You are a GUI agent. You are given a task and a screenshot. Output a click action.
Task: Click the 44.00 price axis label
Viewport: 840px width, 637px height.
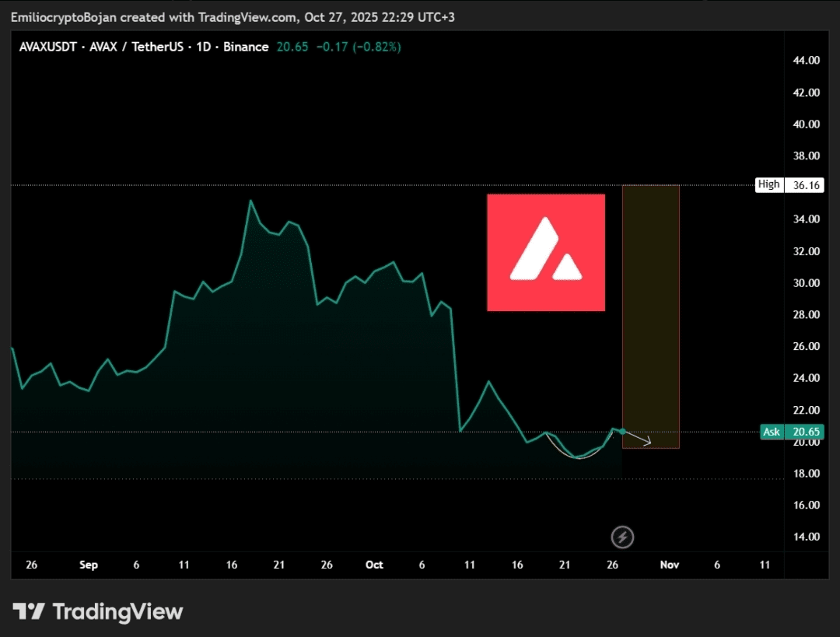click(x=807, y=61)
